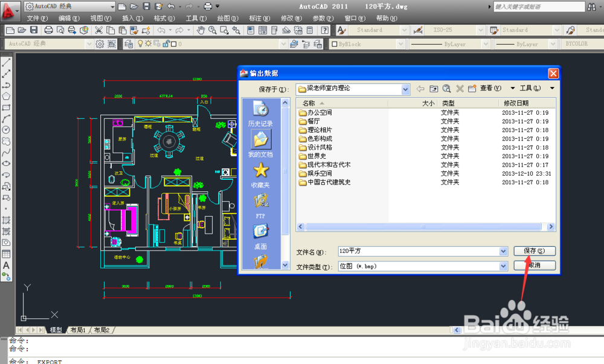Image resolution: width=604 pixels, height=364 pixels.
Task: Click Create New Folder icon in dialog
Action: (473, 89)
